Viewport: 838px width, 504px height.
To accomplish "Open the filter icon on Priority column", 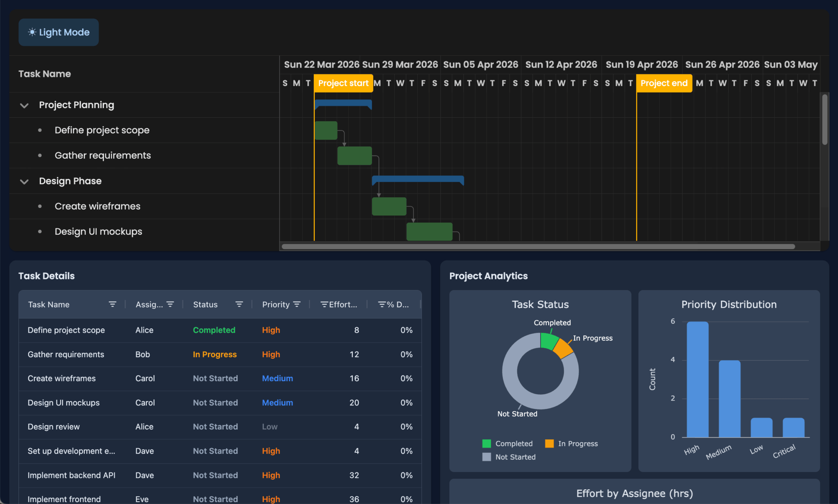I will (x=297, y=304).
